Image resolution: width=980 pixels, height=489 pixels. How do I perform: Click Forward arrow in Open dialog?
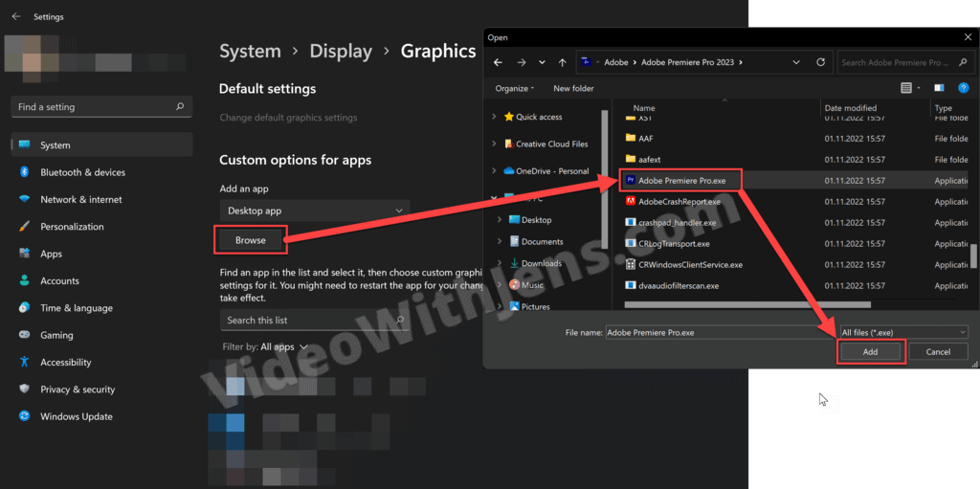pos(522,62)
